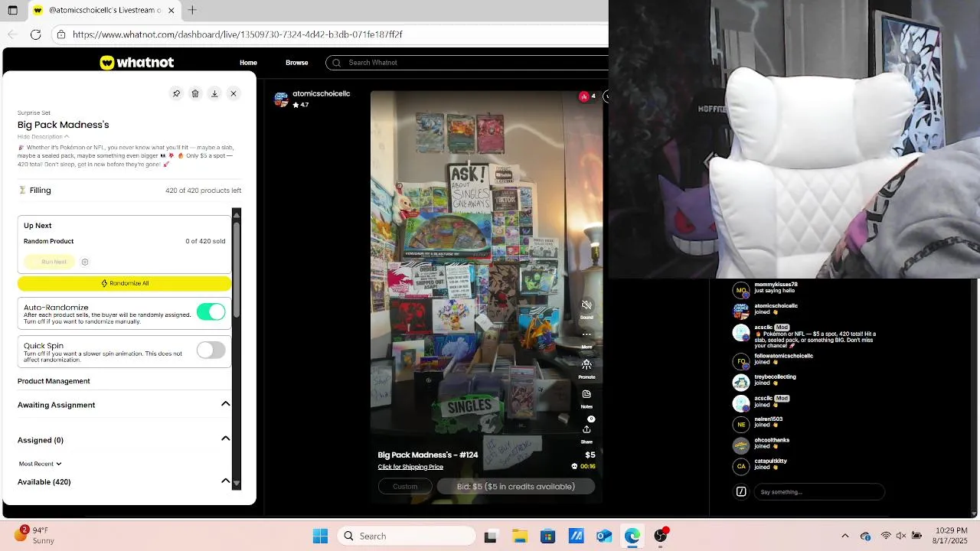
Task: Click the viewer count icon on the stream
Action: tap(584, 96)
